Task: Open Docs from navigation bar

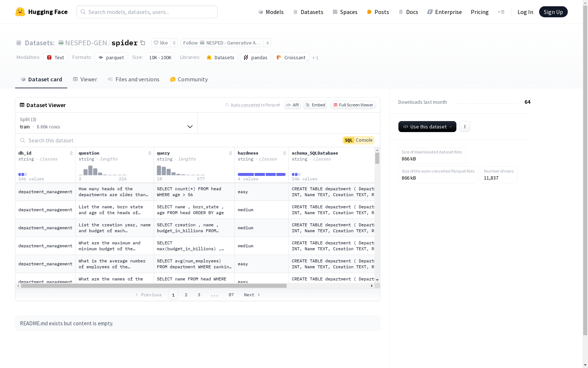Action: tap(408, 12)
